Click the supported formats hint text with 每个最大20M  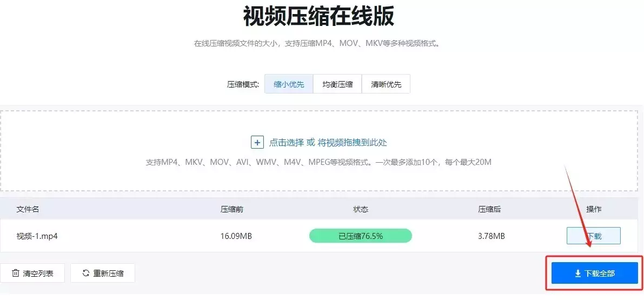318,162
